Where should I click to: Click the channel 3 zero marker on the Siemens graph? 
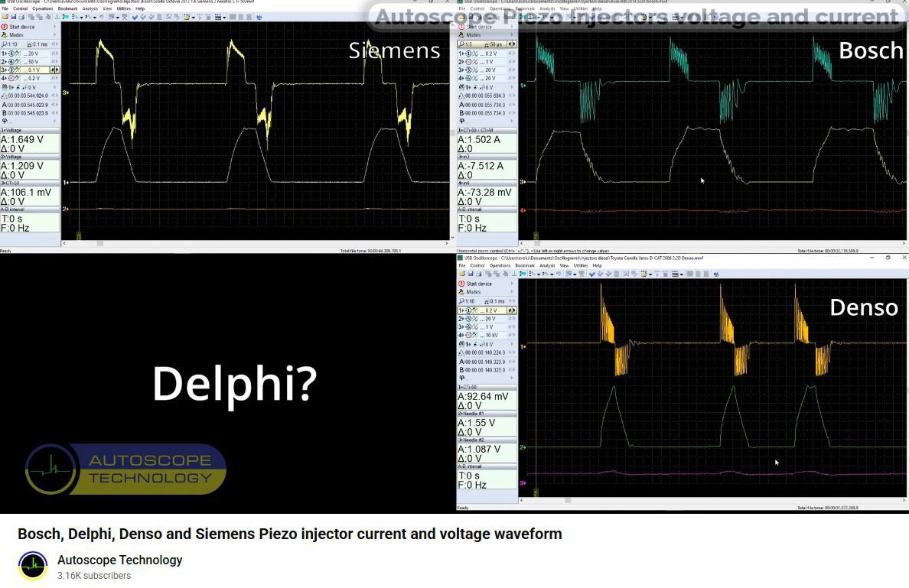66,92
